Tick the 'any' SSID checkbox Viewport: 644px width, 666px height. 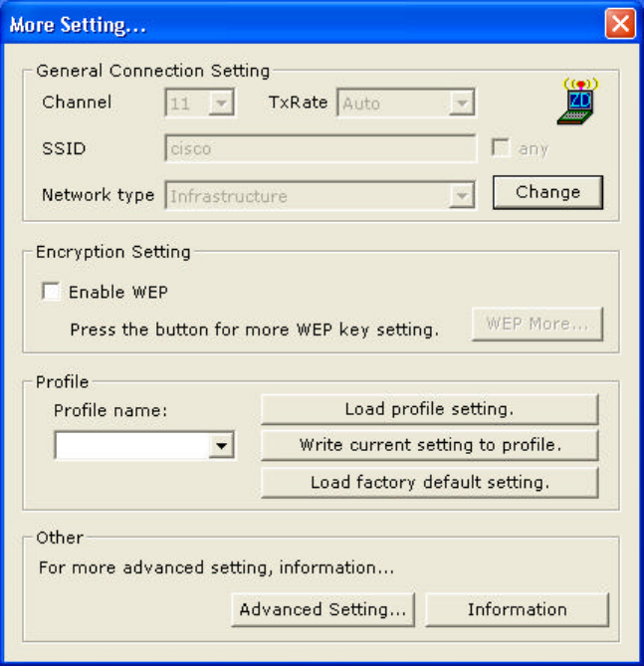(501, 147)
